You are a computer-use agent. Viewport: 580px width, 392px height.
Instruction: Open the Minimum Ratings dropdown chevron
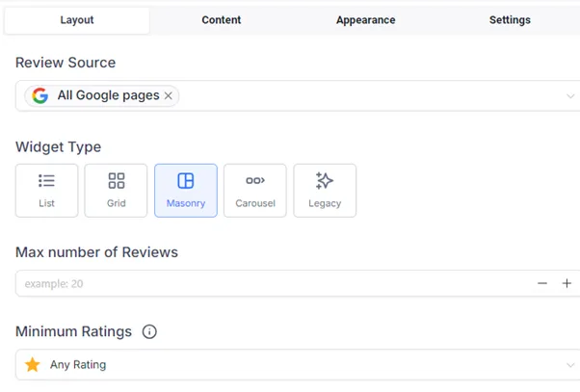(x=570, y=365)
